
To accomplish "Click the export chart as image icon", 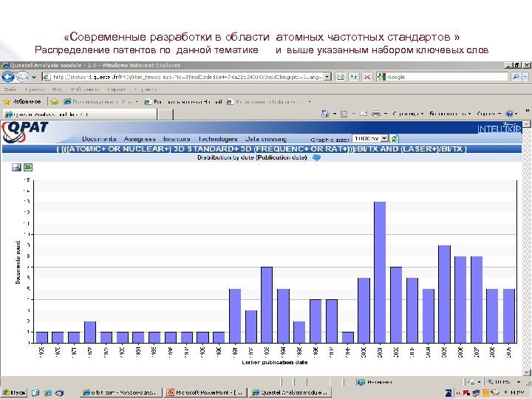I will click(16, 167).
